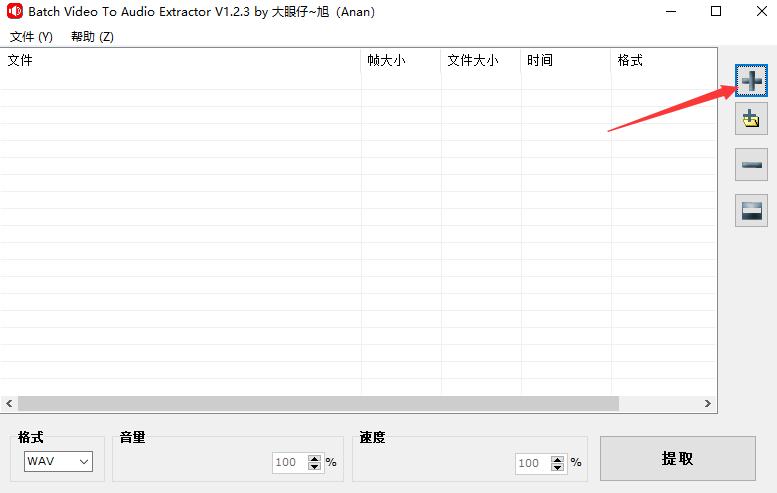
Task: Click the horizontal scrollbar right arrow
Action: 708,403
